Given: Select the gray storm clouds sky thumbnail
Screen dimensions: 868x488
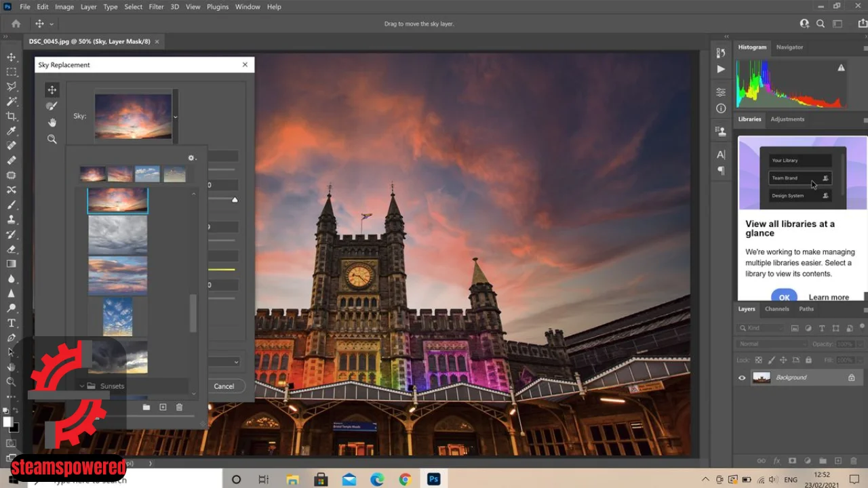Looking at the screenshot, I should 117,235.
